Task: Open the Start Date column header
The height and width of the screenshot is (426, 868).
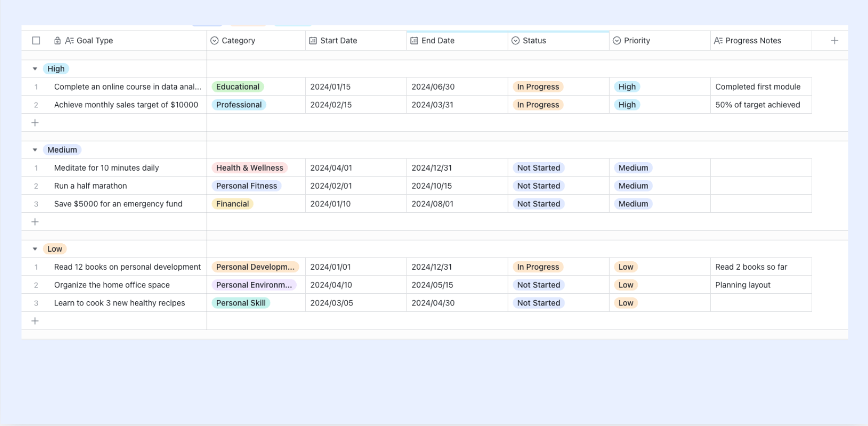Action: coord(356,41)
